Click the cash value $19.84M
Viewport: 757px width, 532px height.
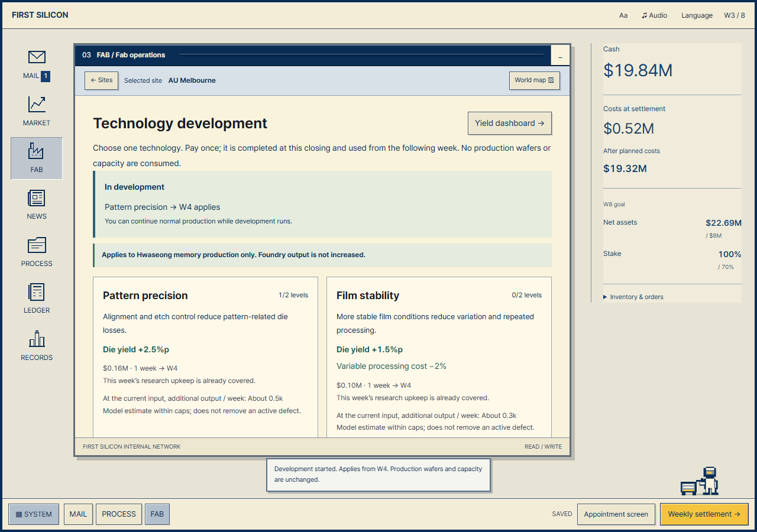(638, 70)
